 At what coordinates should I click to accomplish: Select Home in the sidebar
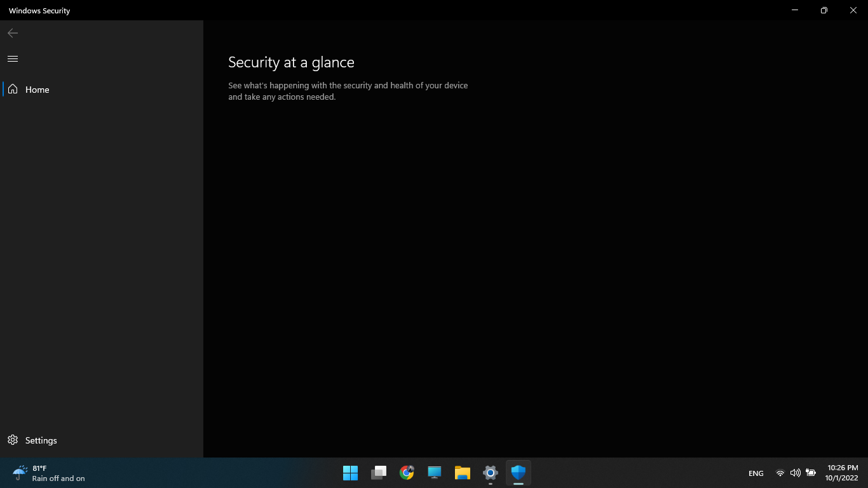[x=102, y=90]
